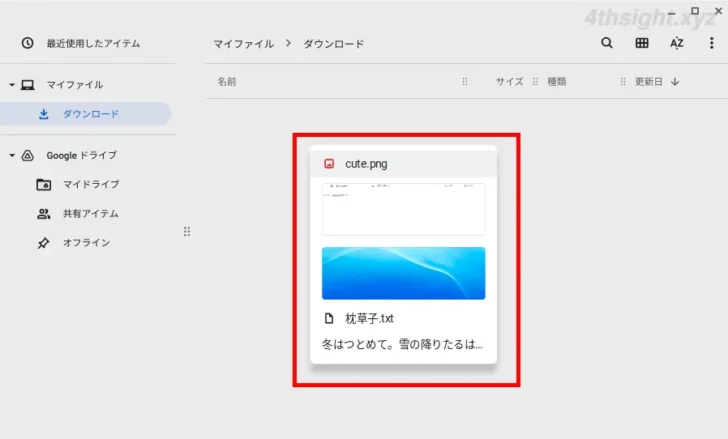728x439 pixels.
Task: Click the 更新日 descending sort arrow
Action: click(675, 82)
